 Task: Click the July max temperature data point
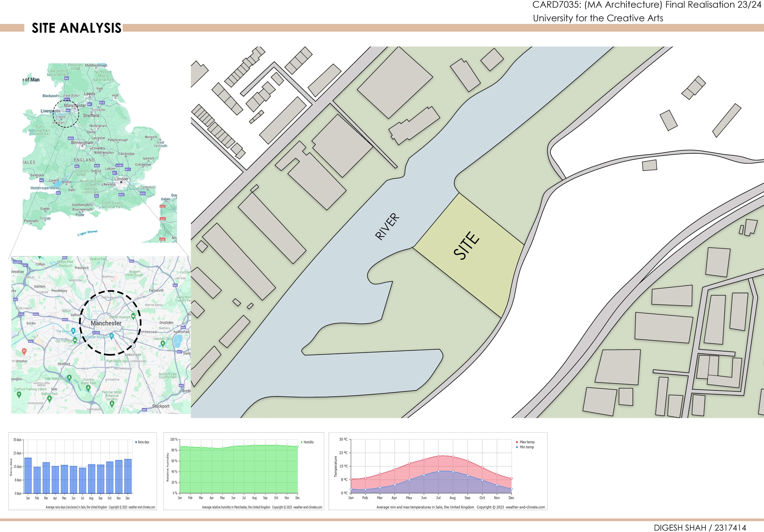point(439,456)
